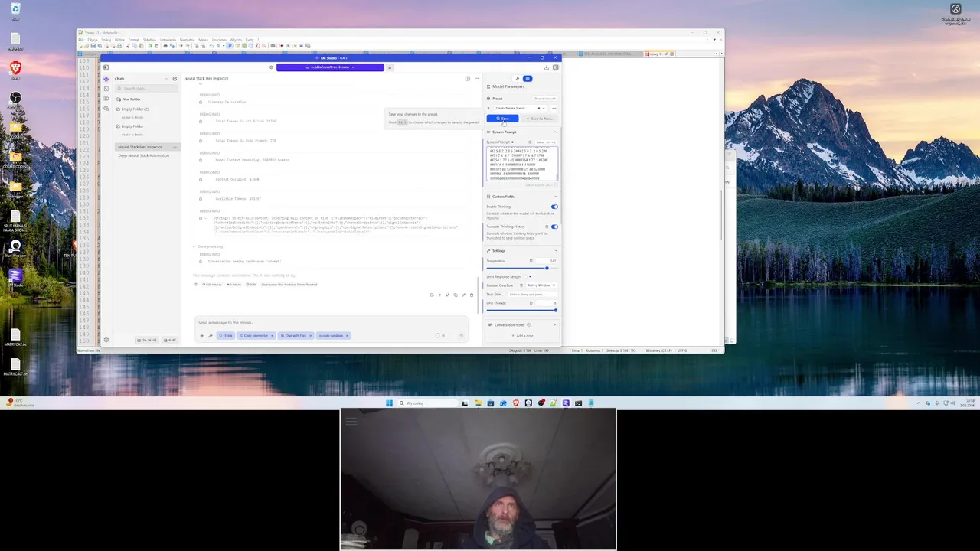980x551 pixels.
Task: Open Notepad++ Makra menu
Action: tap(203, 40)
